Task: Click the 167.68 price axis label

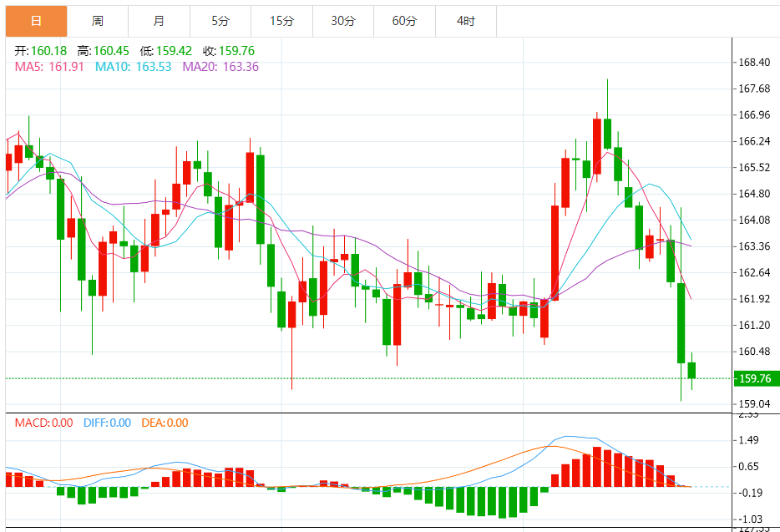Action: (x=754, y=89)
